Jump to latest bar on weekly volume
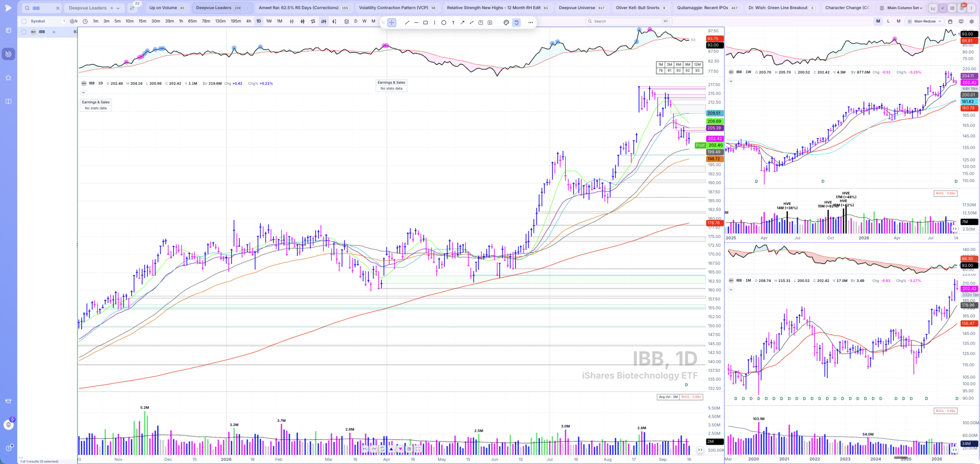The width and height of the screenshot is (980, 464). (955, 229)
